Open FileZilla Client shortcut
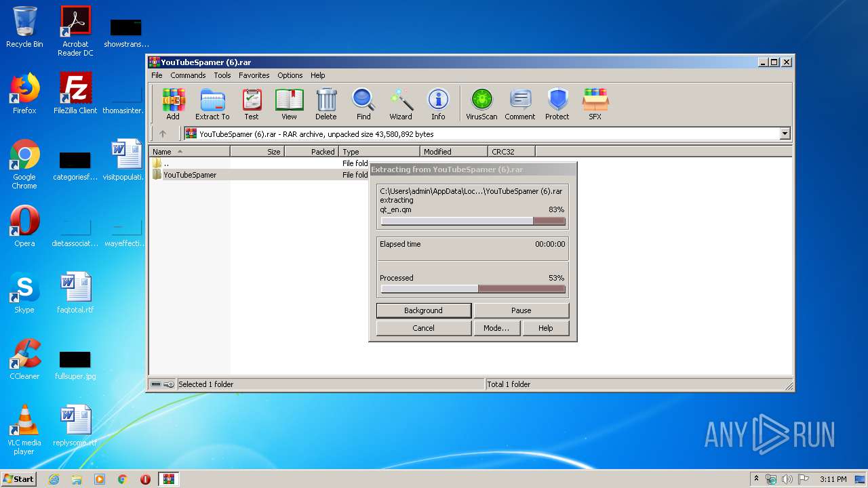868x488 pixels. [75, 94]
